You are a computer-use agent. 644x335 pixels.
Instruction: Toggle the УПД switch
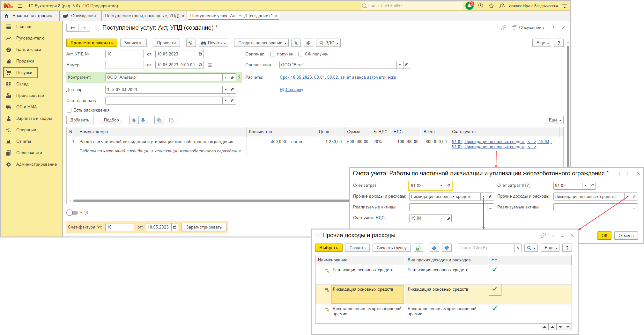(72, 213)
